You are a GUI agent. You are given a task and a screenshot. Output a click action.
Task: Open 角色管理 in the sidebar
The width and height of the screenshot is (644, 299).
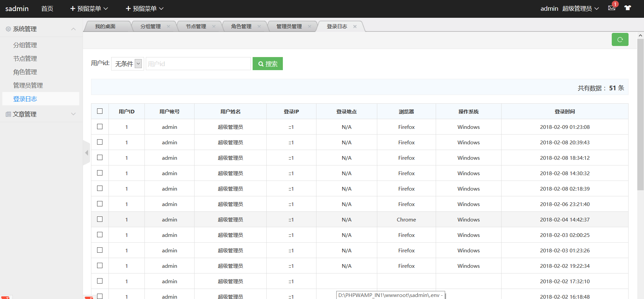25,72
